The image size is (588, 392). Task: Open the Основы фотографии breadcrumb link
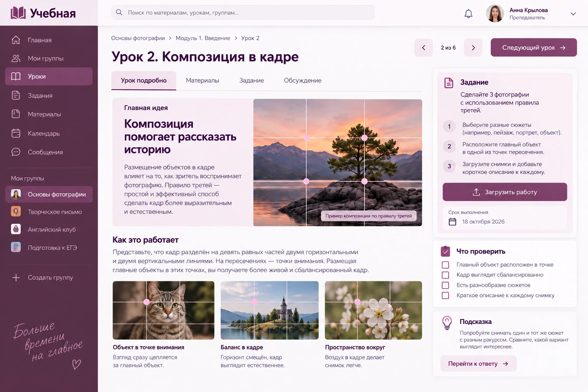click(x=138, y=38)
